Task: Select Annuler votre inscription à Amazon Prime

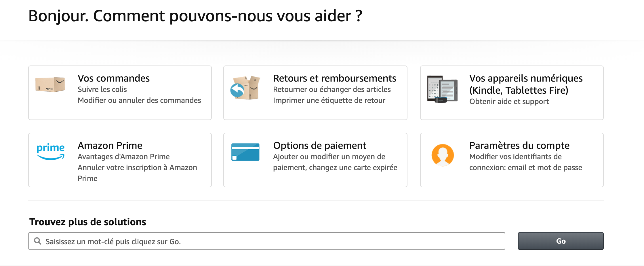Action: click(x=138, y=173)
